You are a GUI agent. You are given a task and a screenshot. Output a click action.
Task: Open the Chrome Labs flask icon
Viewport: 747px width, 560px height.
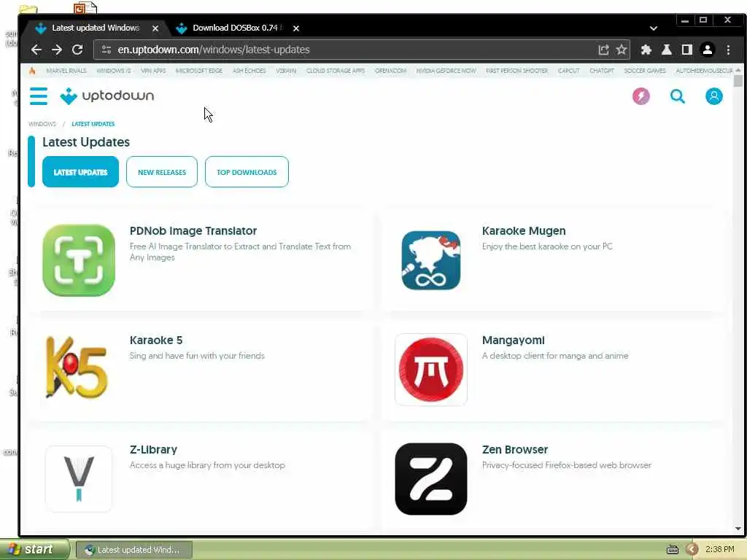[x=667, y=50]
